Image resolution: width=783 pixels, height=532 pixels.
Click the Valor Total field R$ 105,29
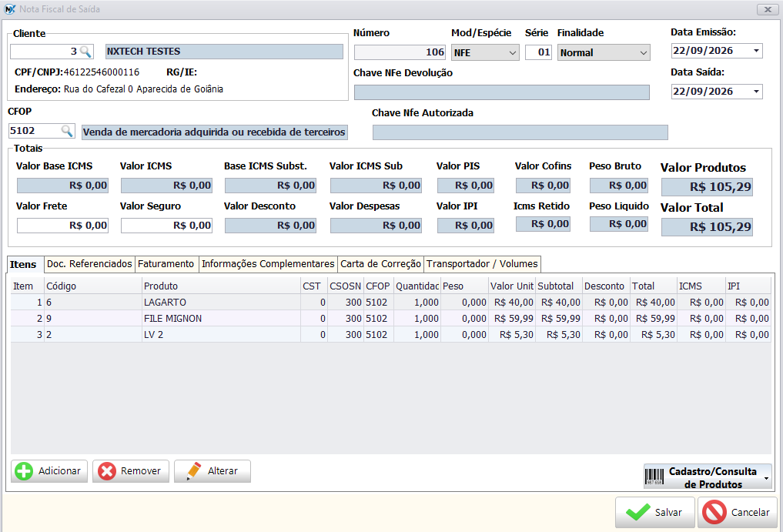point(707,227)
